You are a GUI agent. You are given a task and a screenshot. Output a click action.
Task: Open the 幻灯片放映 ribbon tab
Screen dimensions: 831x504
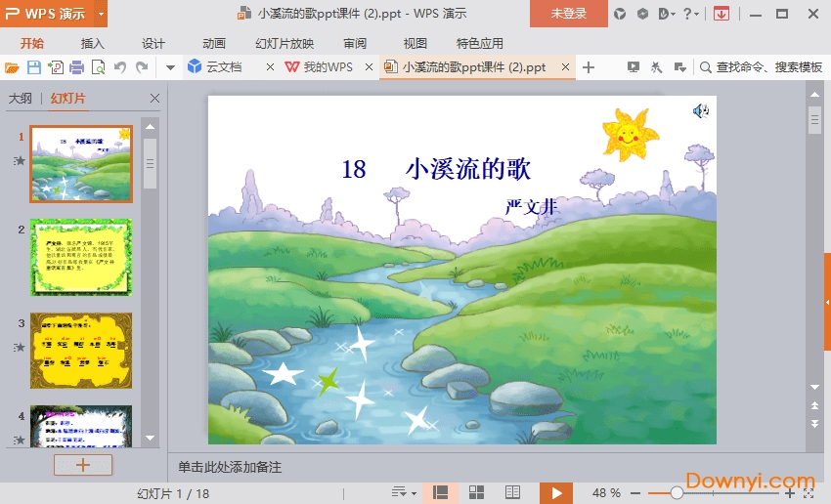[284, 43]
